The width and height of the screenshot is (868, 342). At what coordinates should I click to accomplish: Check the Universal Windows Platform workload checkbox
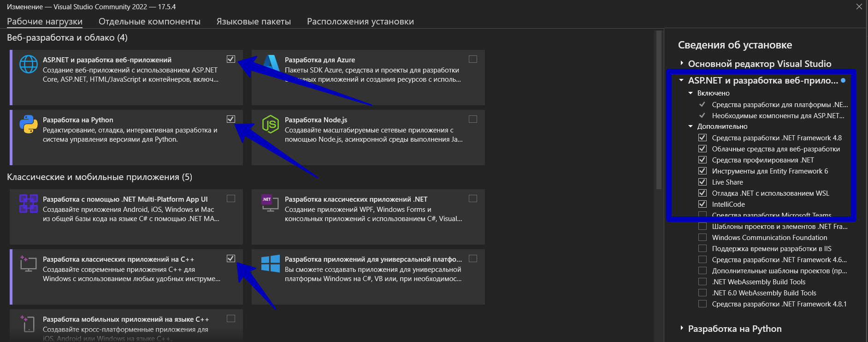pyautogui.click(x=473, y=258)
